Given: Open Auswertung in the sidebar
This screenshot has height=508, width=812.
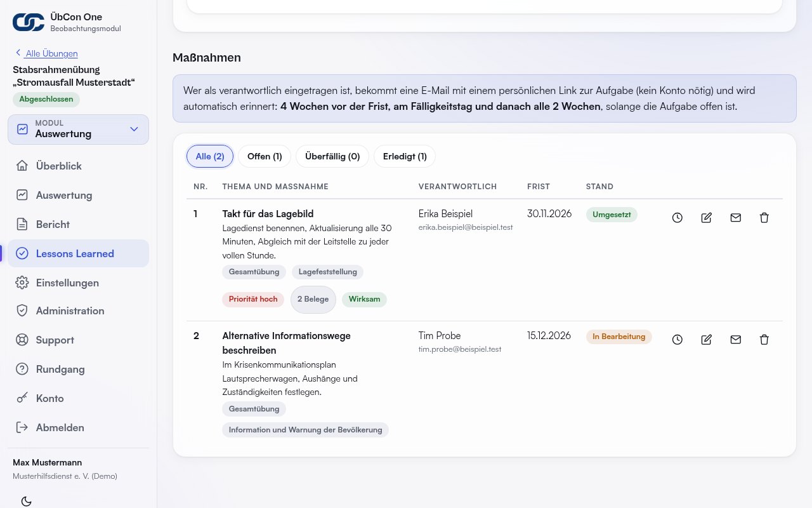Looking at the screenshot, I should pos(79,195).
